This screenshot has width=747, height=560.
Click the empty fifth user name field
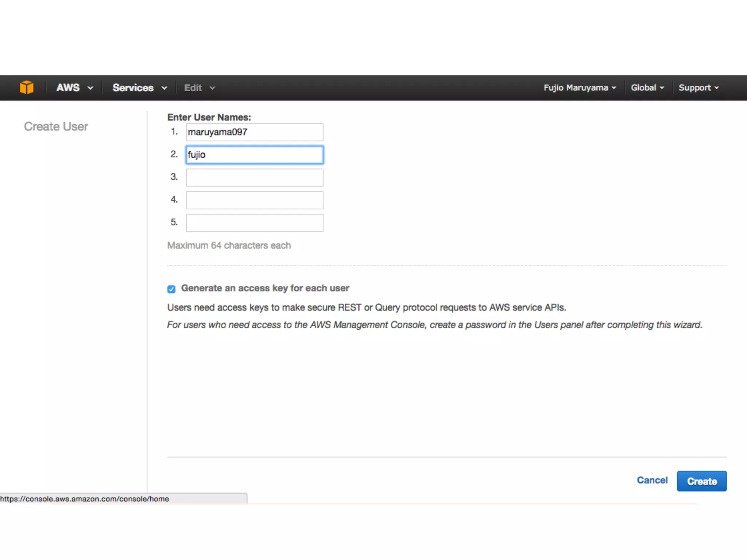pyautogui.click(x=254, y=223)
